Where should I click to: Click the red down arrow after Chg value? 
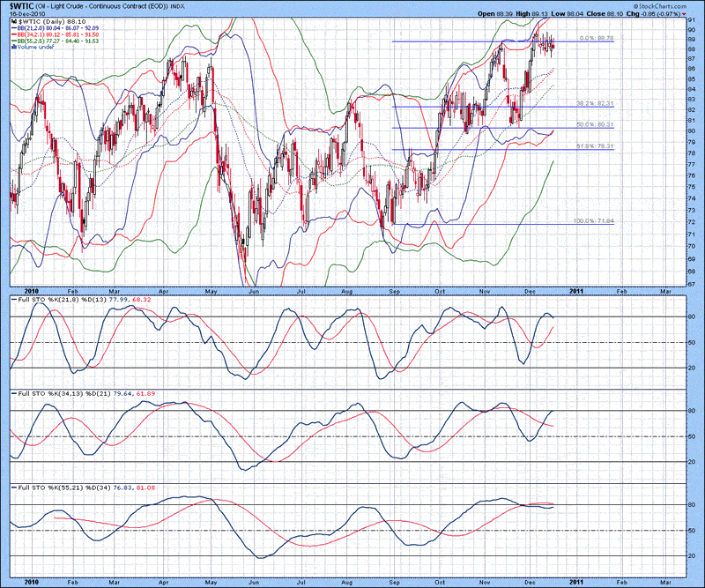[685, 15]
